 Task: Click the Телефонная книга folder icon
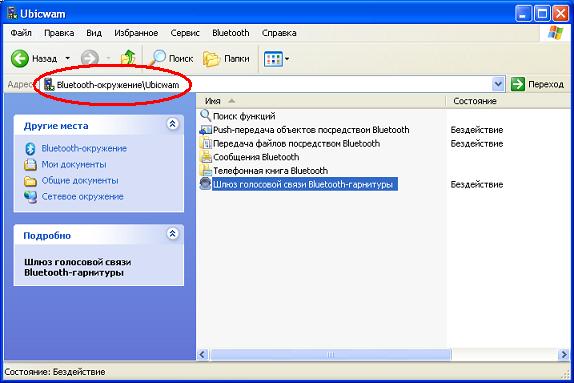pyautogui.click(x=206, y=170)
